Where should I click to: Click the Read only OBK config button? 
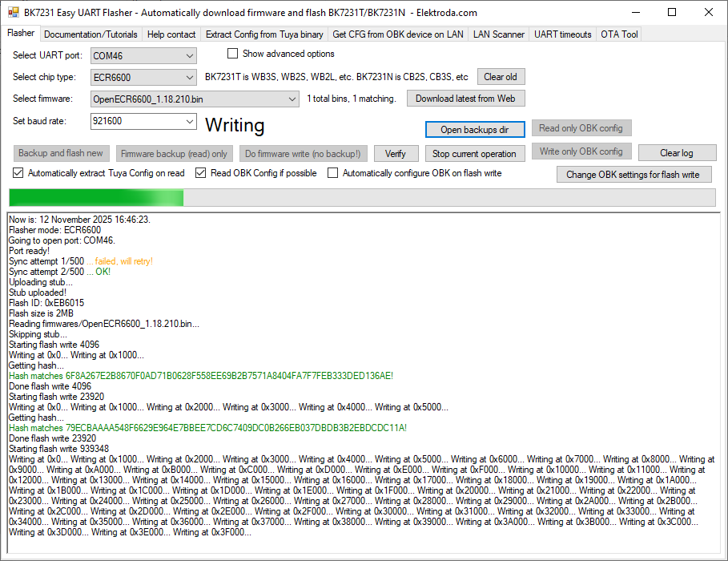(x=581, y=127)
